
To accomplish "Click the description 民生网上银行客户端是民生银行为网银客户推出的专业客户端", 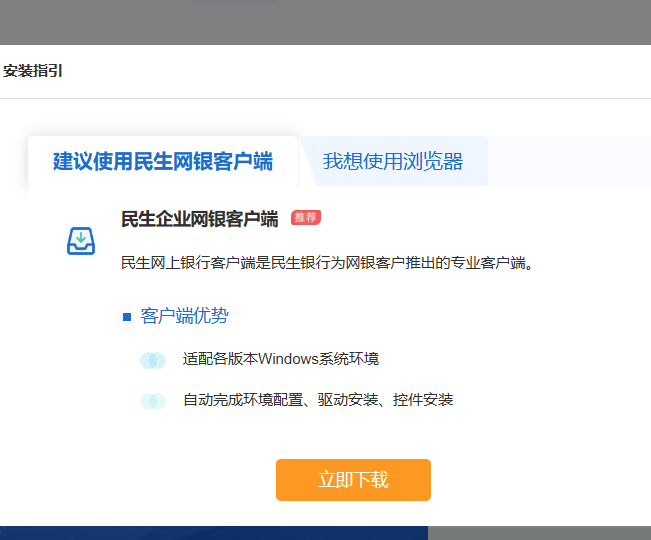I will pyautogui.click(x=327, y=263).
